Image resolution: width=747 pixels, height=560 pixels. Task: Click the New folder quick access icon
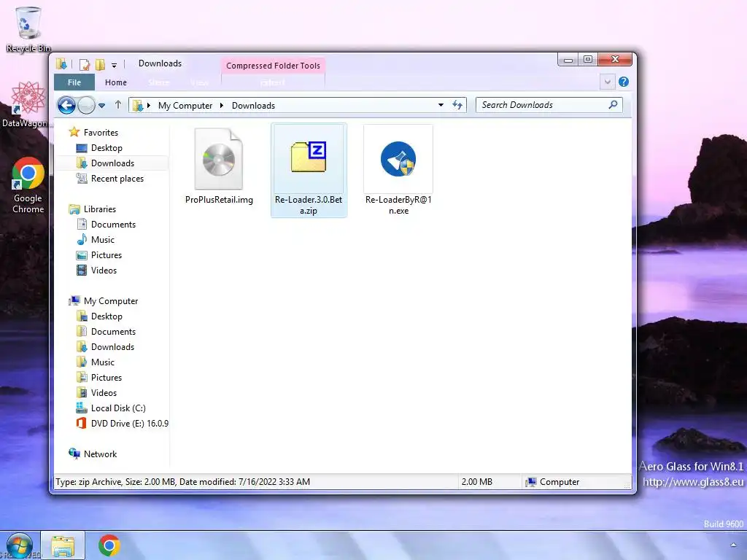click(100, 64)
